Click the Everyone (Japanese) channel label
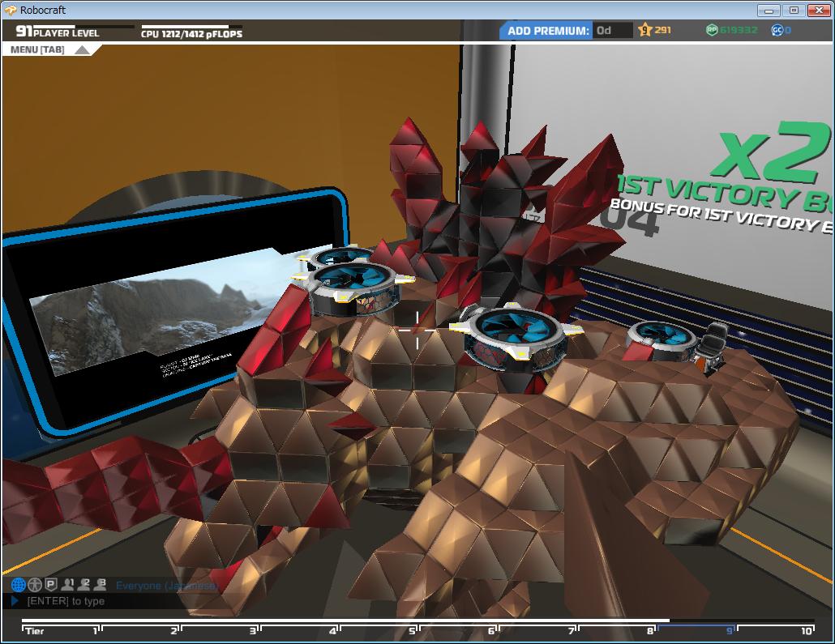The width and height of the screenshot is (835, 644). [x=167, y=586]
